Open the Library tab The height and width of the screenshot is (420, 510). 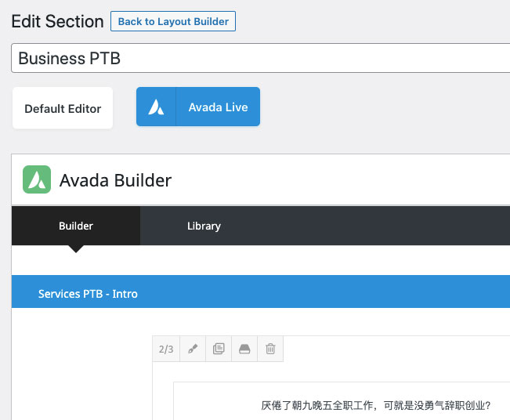pyautogui.click(x=204, y=226)
